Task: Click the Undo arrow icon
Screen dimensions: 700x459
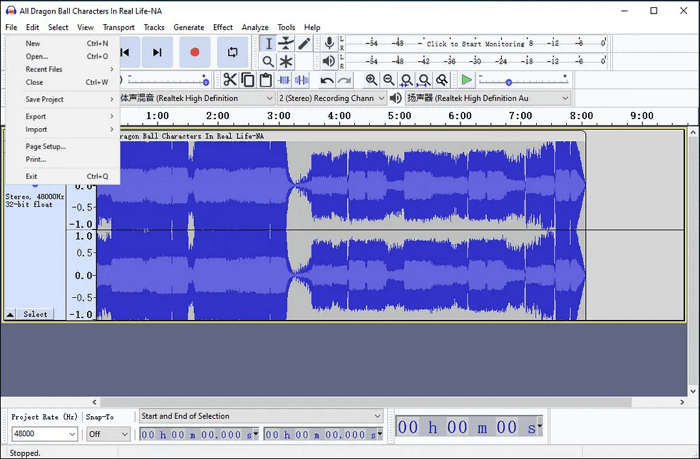Action: 327,80
